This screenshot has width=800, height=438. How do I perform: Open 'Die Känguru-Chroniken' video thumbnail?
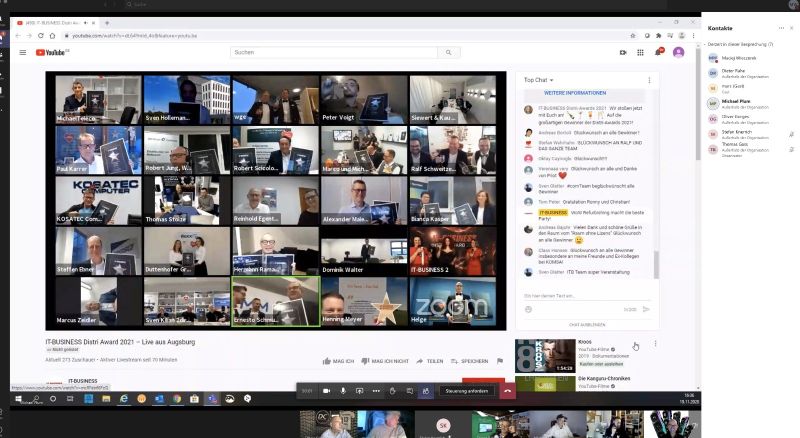click(x=545, y=384)
